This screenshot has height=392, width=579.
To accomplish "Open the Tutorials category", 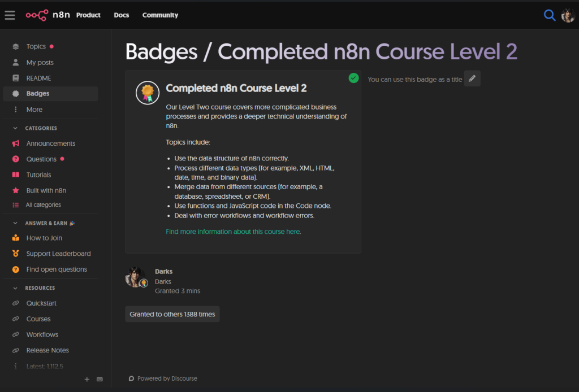I will coord(38,175).
